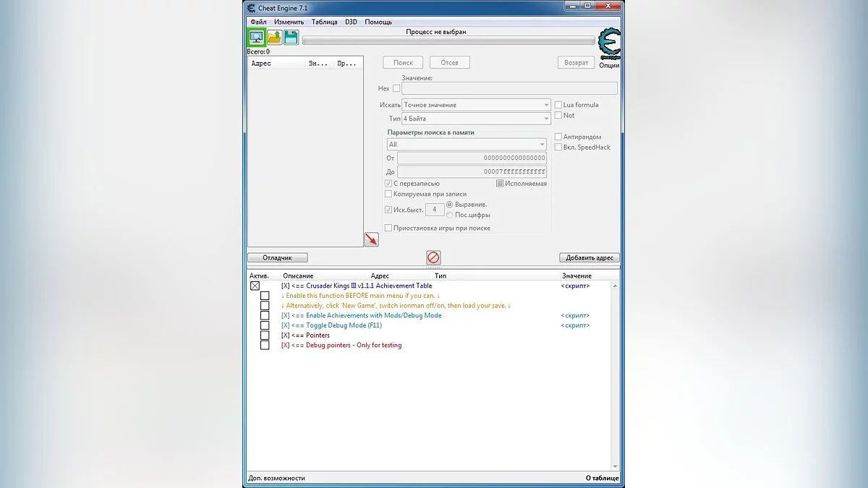The height and width of the screenshot is (488, 868).
Task: Open the Искать scan type dropdown
Action: [x=477, y=105]
